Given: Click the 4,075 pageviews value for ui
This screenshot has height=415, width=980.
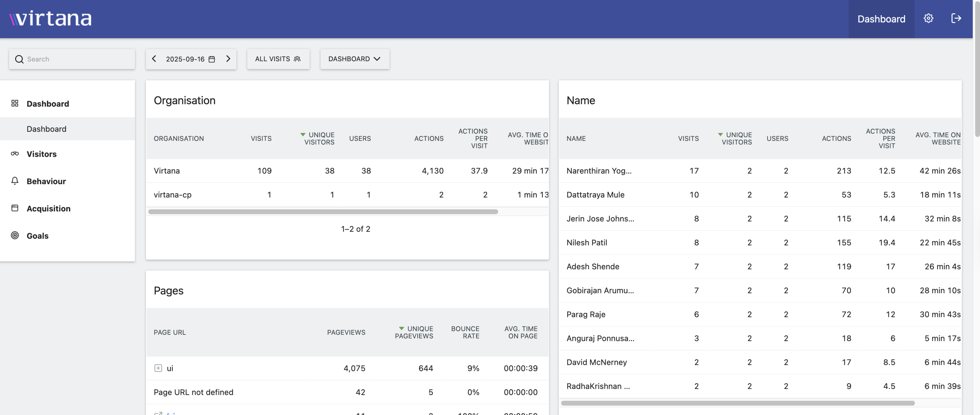Looking at the screenshot, I should 354,368.
